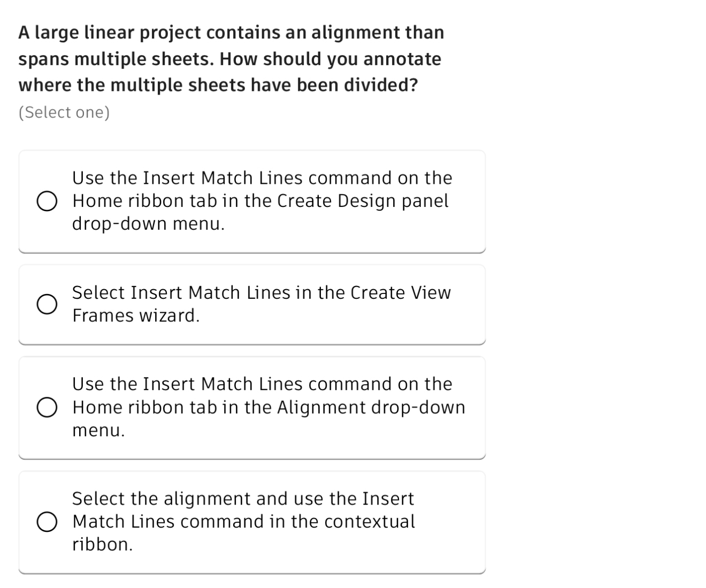Click the answer card about Create View Frames wizard

point(251,304)
